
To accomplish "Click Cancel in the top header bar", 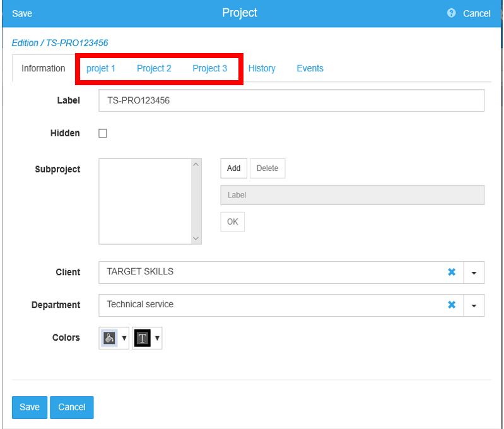I will click(476, 13).
